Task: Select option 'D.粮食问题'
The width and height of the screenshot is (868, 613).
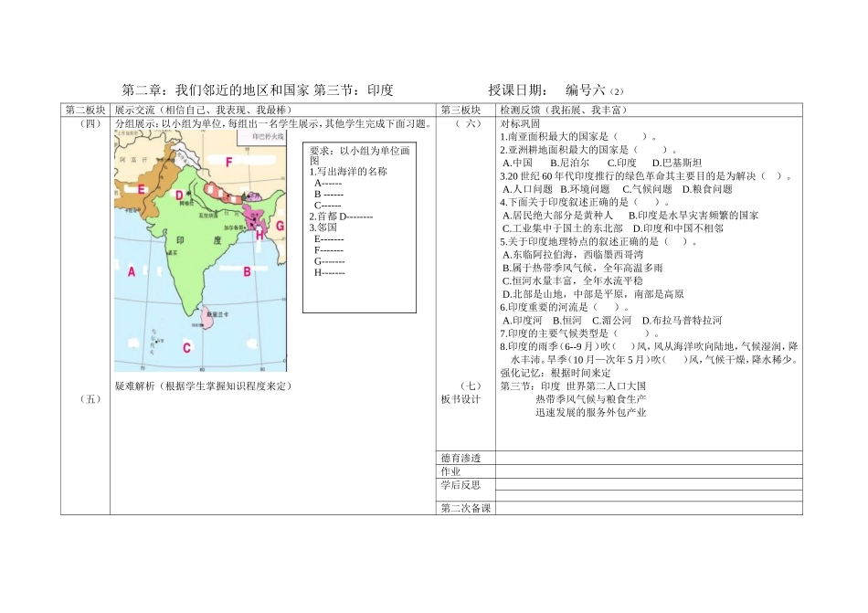Action: pos(707,189)
